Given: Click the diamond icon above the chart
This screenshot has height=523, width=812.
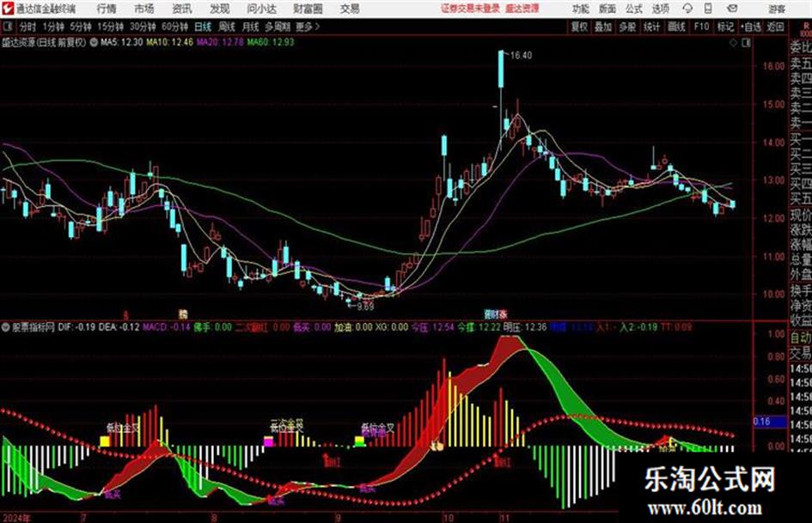Looking at the screenshot, I should point(733,43).
